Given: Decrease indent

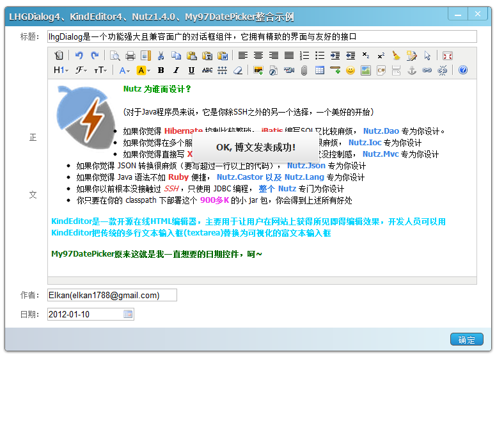Looking at the screenshot, I should [350, 56].
